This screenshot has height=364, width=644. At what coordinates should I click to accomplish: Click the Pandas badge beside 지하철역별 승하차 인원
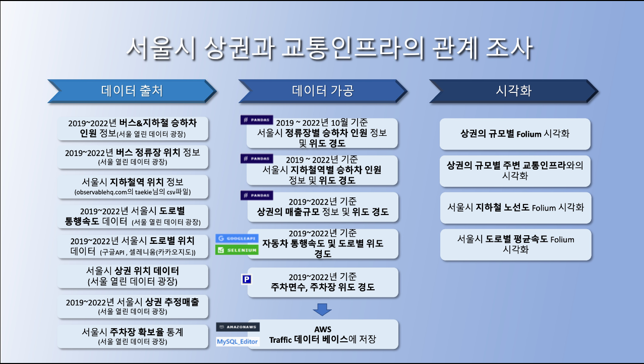257,159
